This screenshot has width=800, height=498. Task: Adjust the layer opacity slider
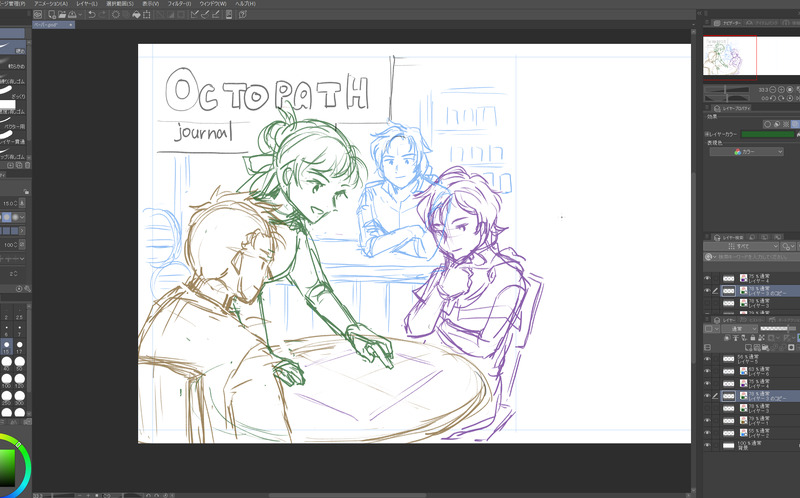[777, 329]
